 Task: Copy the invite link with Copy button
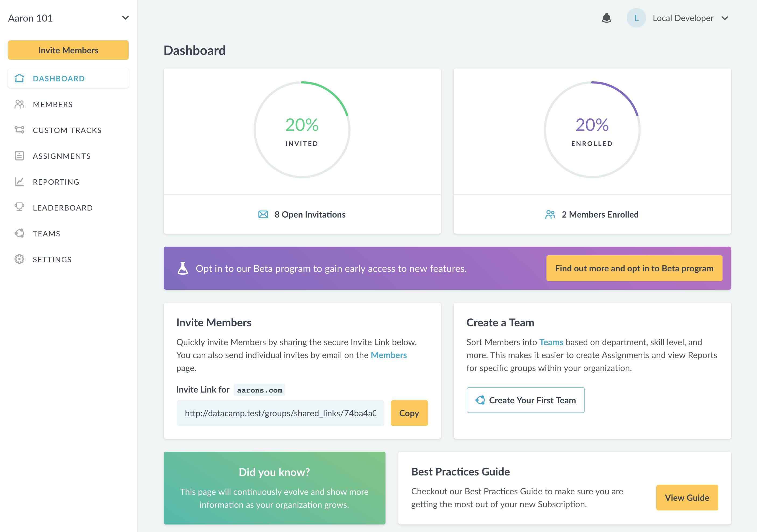click(409, 413)
